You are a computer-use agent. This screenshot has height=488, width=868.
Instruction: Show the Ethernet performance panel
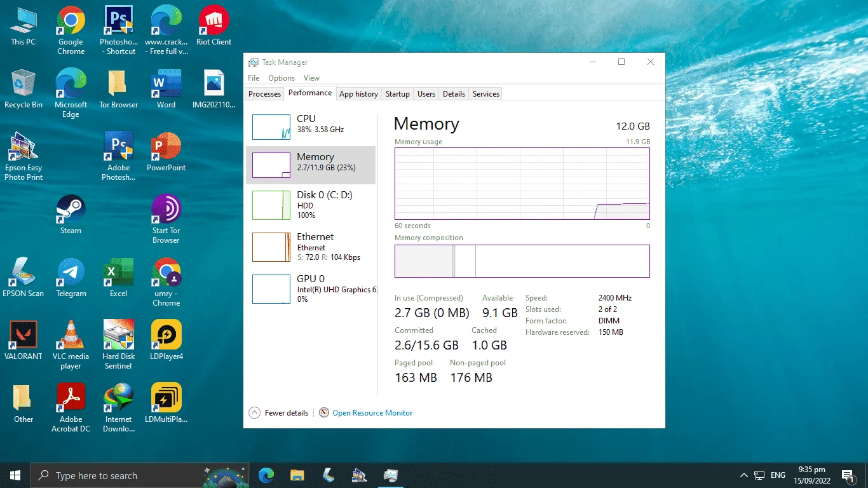point(311,247)
